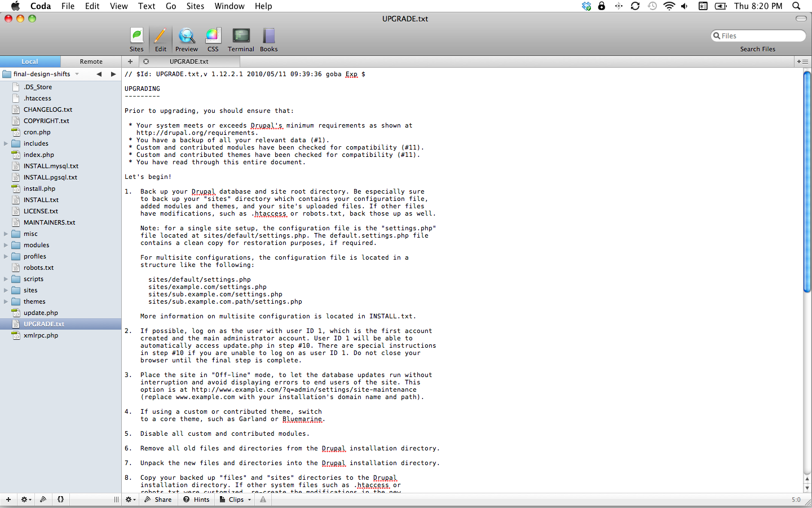Select INSTALL.mysql.txt file

(60, 166)
